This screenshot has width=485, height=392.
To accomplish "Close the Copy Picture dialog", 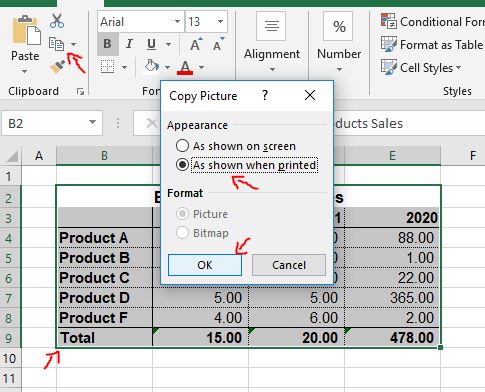I will point(310,96).
